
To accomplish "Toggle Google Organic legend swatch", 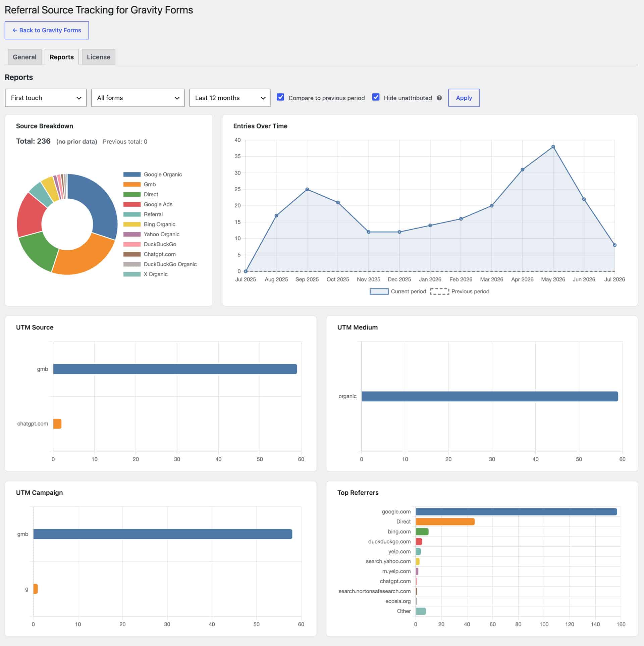I will [x=132, y=175].
